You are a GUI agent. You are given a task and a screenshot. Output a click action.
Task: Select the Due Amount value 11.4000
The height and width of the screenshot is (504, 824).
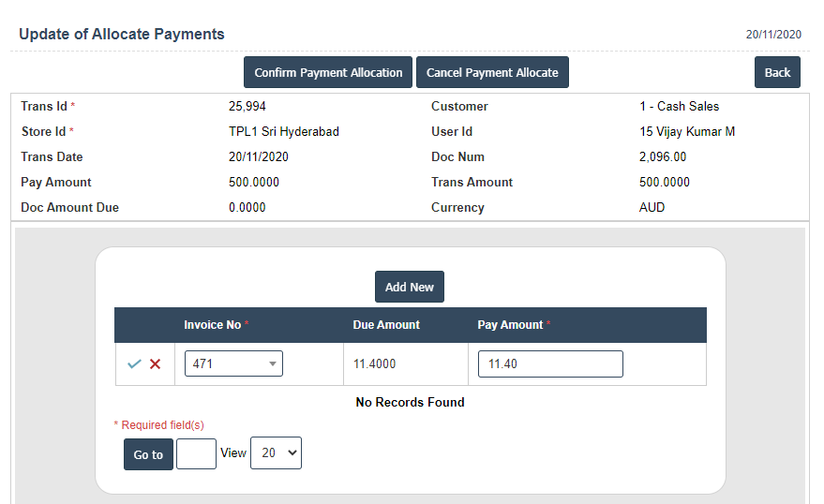coord(375,363)
